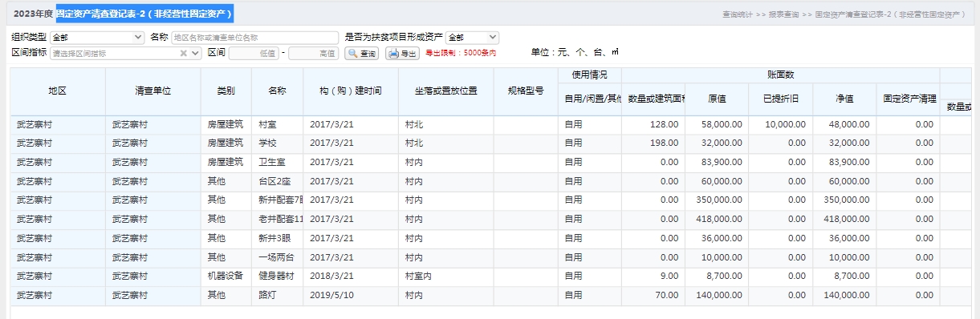Click the 低值 range input field
The width and height of the screenshot is (980, 319).
click(x=254, y=53)
